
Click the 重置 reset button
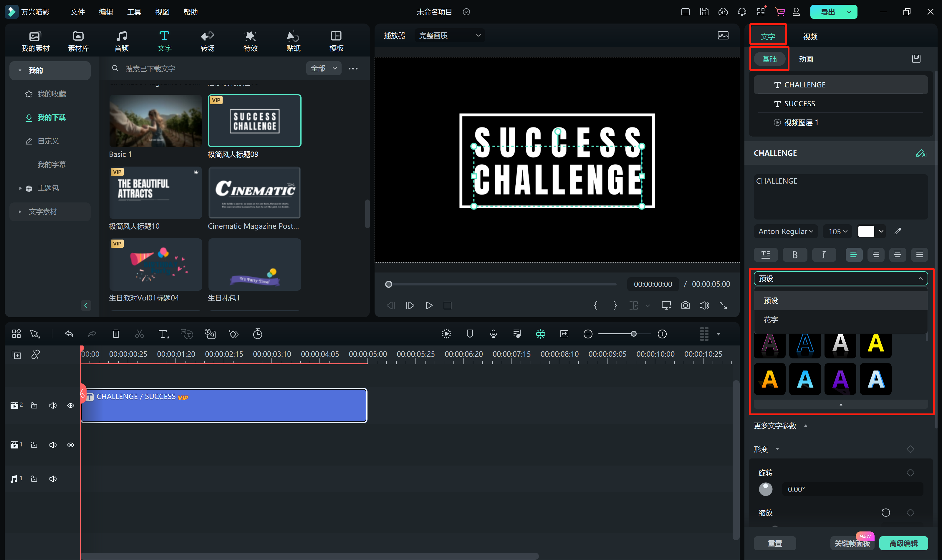[775, 544]
